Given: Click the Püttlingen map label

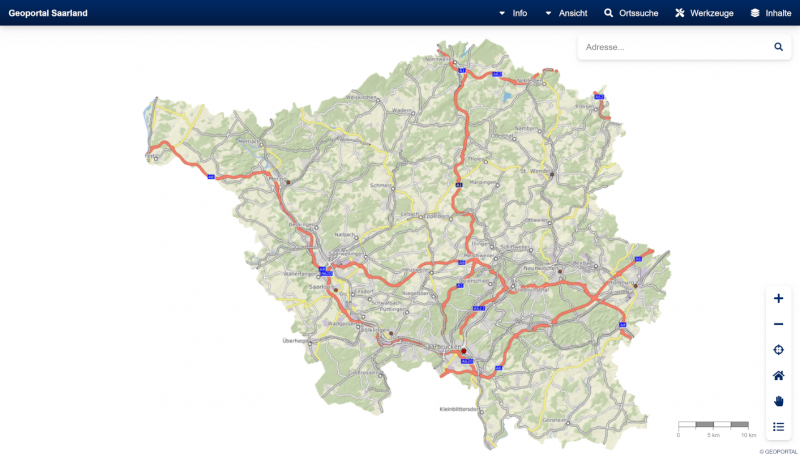Looking at the screenshot, I should (393, 310).
